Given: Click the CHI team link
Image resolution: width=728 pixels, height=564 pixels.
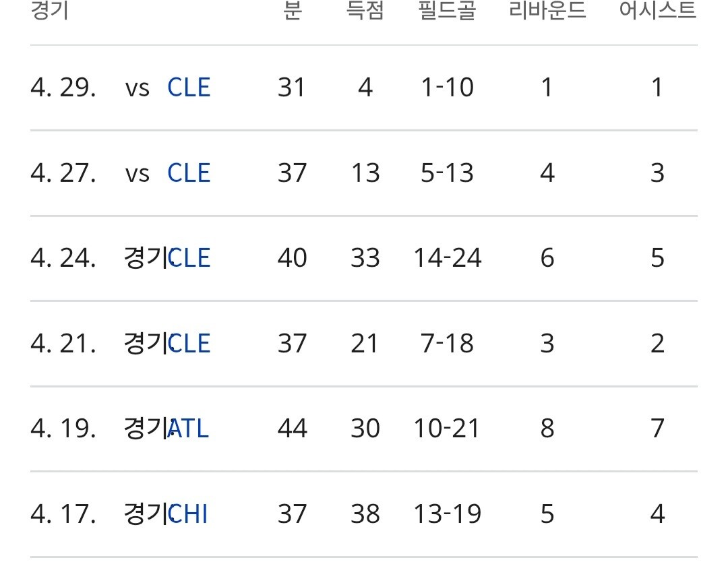Looking at the screenshot, I should coord(189,514).
